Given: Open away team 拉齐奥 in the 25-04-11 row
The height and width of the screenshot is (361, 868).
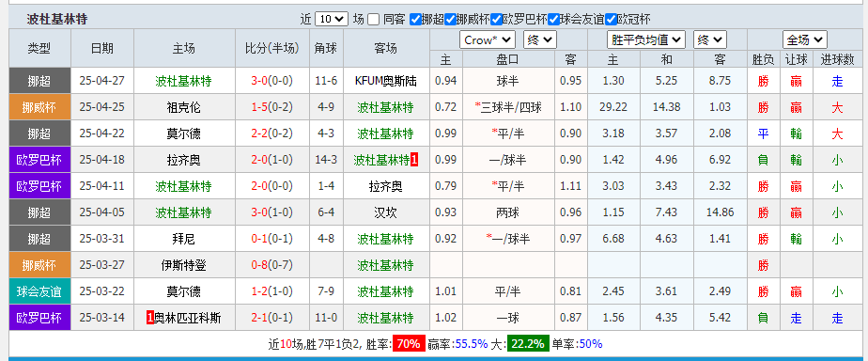Looking at the screenshot, I should pos(386,186).
